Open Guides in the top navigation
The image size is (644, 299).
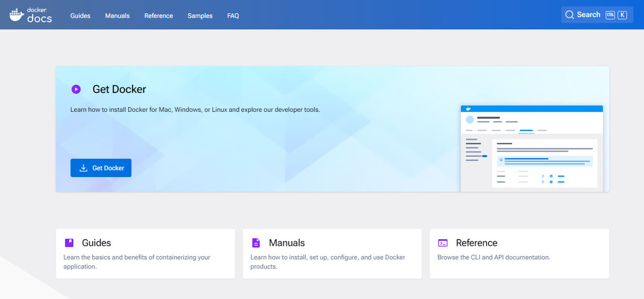(80, 16)
